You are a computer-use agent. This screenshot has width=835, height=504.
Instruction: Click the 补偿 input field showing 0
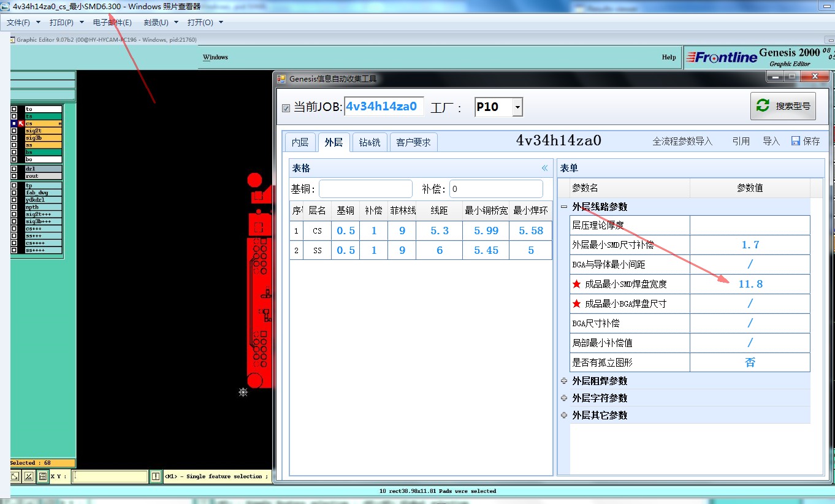click(496, 189)
